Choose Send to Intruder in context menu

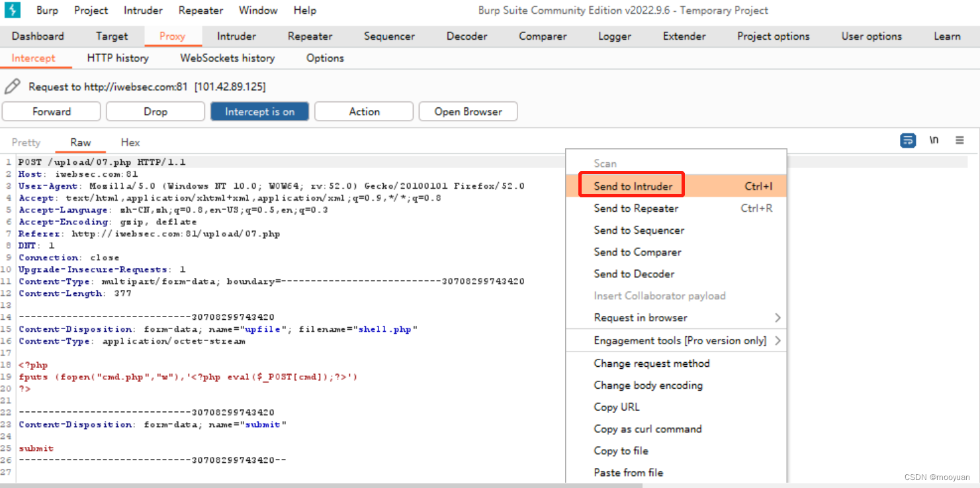pos(676,186)
